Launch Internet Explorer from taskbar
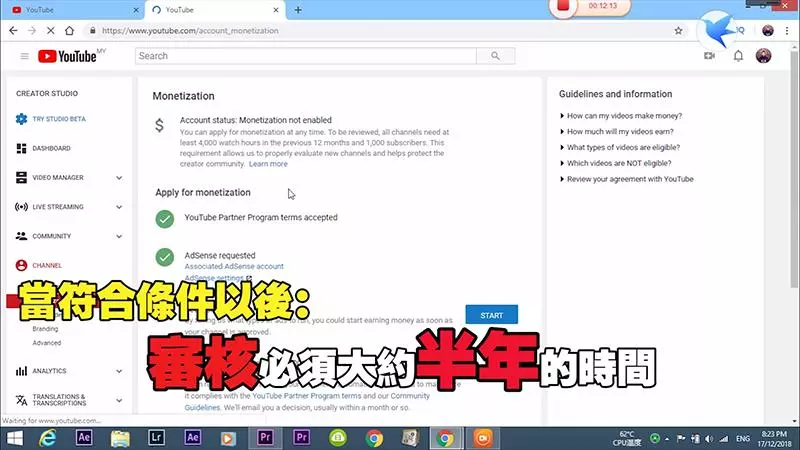This screenshot has width=800, height=450. click(x=48, y=438)
